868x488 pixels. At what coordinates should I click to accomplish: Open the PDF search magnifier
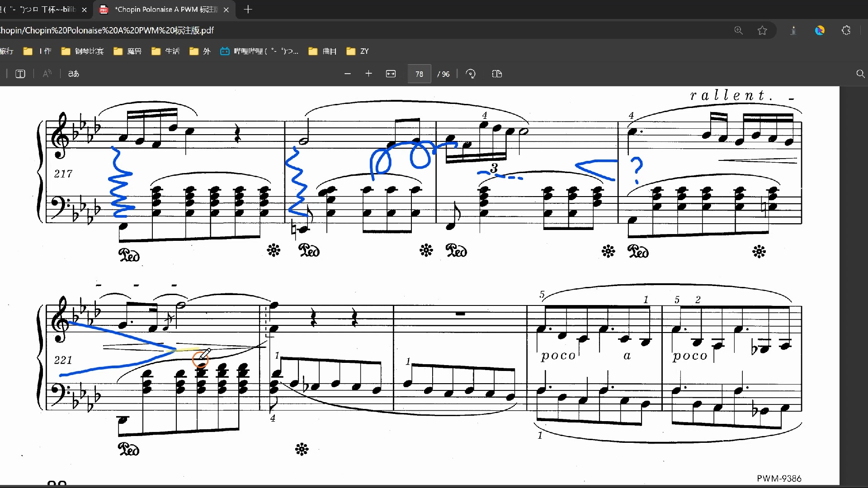[860, 74]
